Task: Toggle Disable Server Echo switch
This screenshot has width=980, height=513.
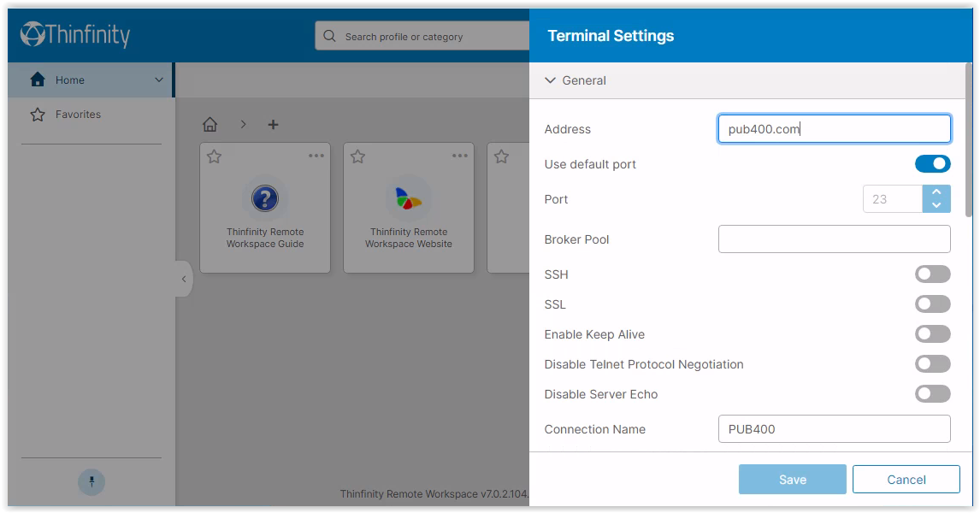Action: click(932, 393)
